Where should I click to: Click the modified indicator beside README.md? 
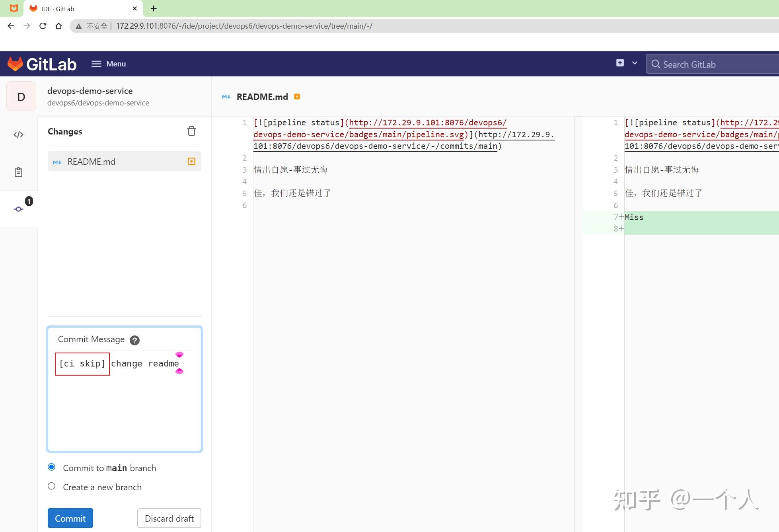point(191,161)
